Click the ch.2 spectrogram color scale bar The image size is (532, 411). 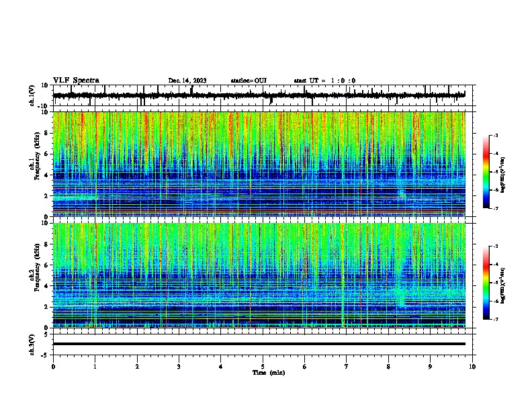[x=486, y=283]
